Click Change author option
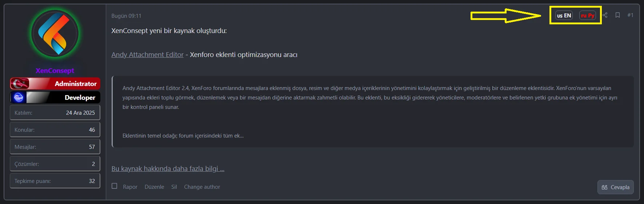 202,187
